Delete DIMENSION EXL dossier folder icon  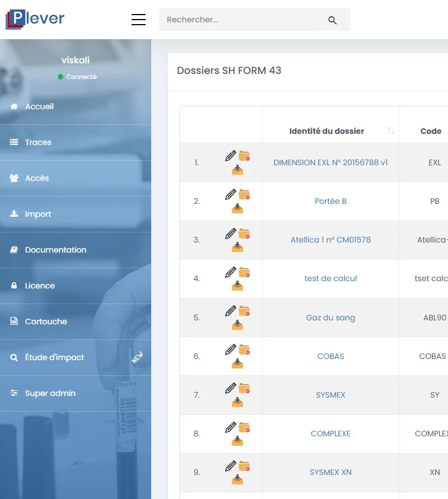tap(244, 156)
